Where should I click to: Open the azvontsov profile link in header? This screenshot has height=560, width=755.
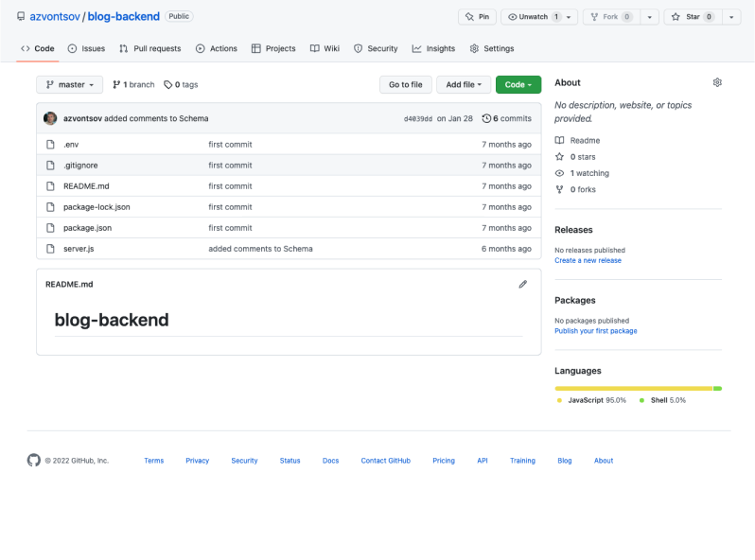tap(55, 16)
